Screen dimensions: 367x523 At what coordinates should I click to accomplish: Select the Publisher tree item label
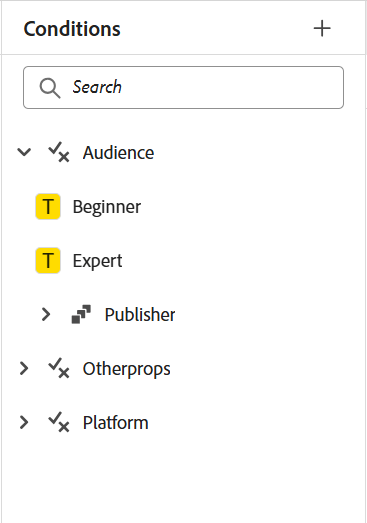pyautogui.click(x=140, y=315)
